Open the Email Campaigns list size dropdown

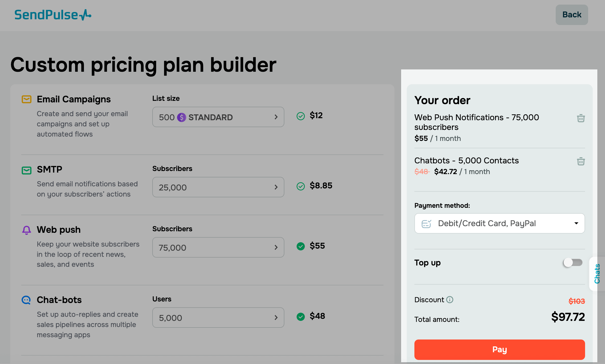(x=218, y=117)
